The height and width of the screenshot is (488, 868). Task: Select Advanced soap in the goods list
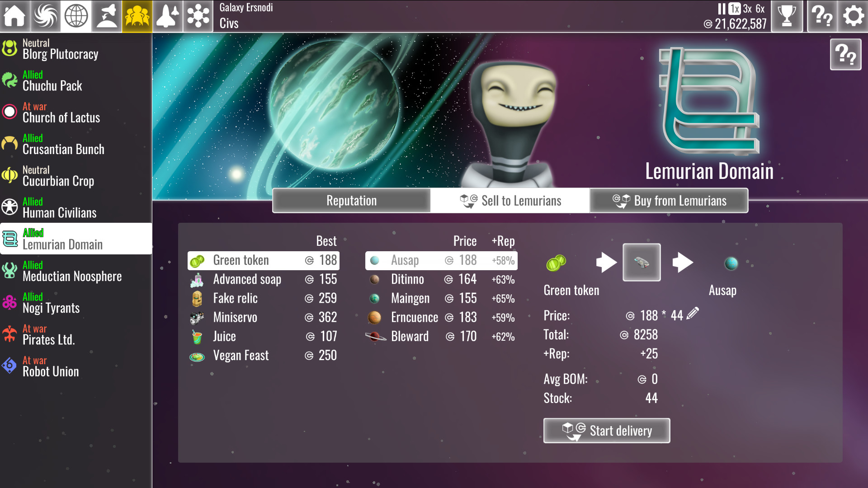point(247,279)
